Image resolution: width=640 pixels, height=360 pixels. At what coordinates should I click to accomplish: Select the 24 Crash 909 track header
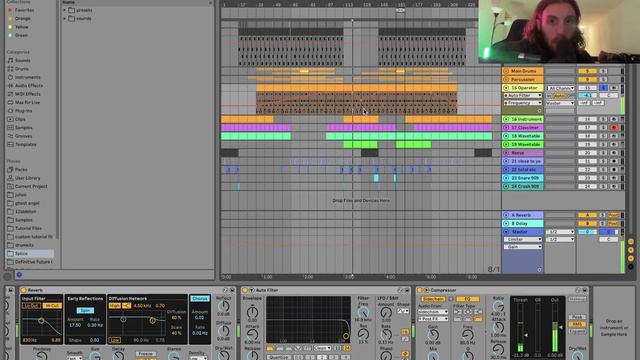coord(523,187)
